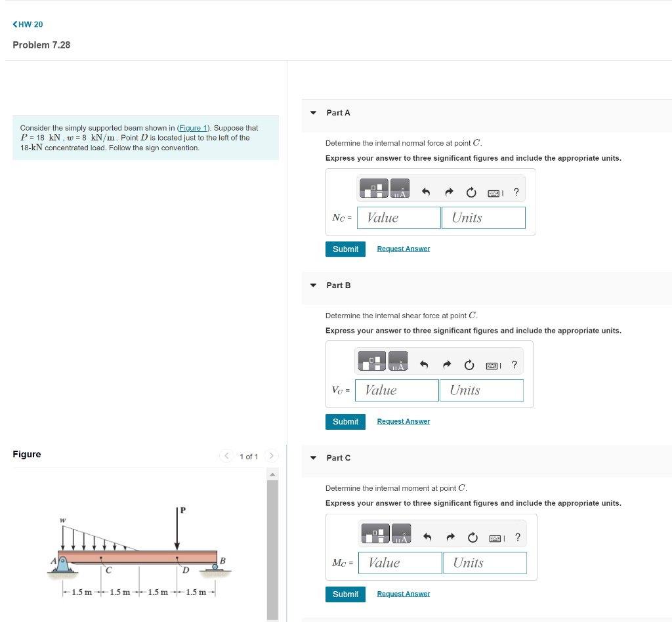Open help question mark in Part A
The height and width of the screenshot is (622, 672).
[x=516, y=192]
